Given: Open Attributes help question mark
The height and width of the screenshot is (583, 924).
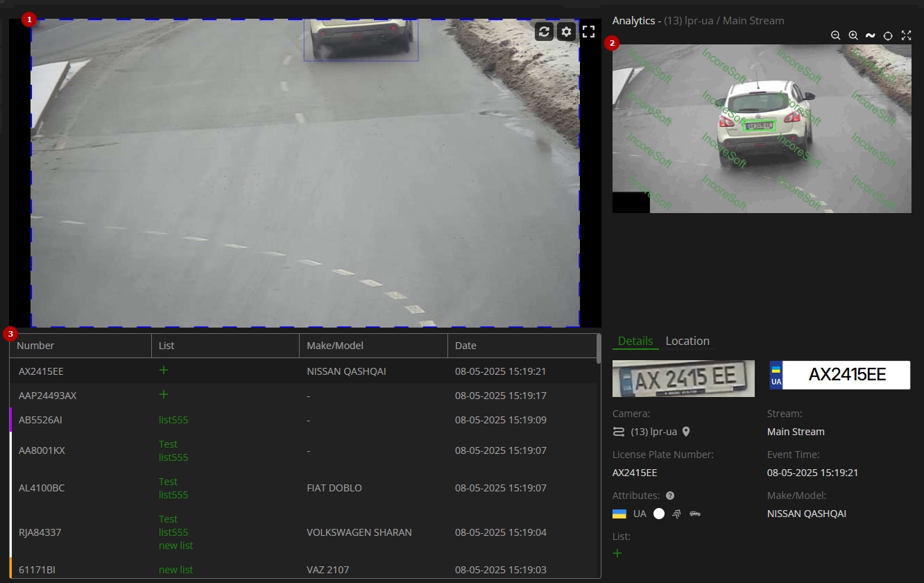Looking at the screenshot, I should click(670, 496).
